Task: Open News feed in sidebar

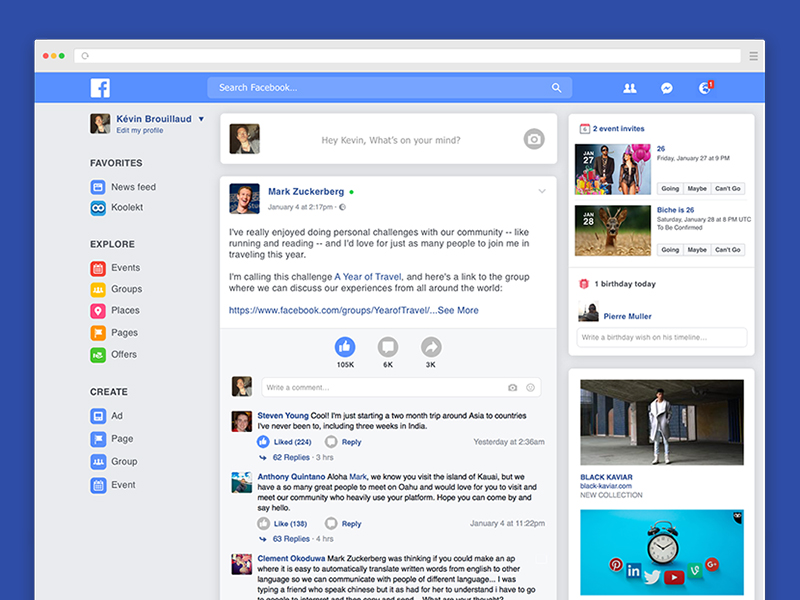Action: click(x=134, y=187)
